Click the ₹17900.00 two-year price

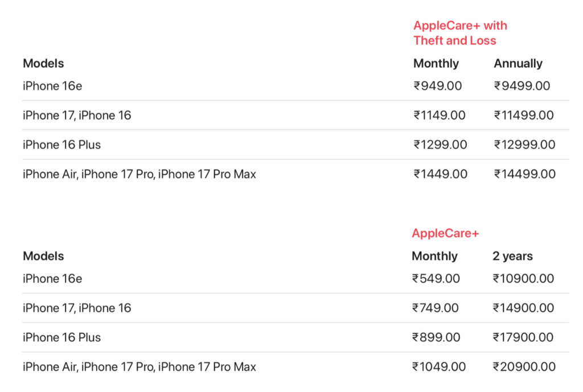(523, 337)
